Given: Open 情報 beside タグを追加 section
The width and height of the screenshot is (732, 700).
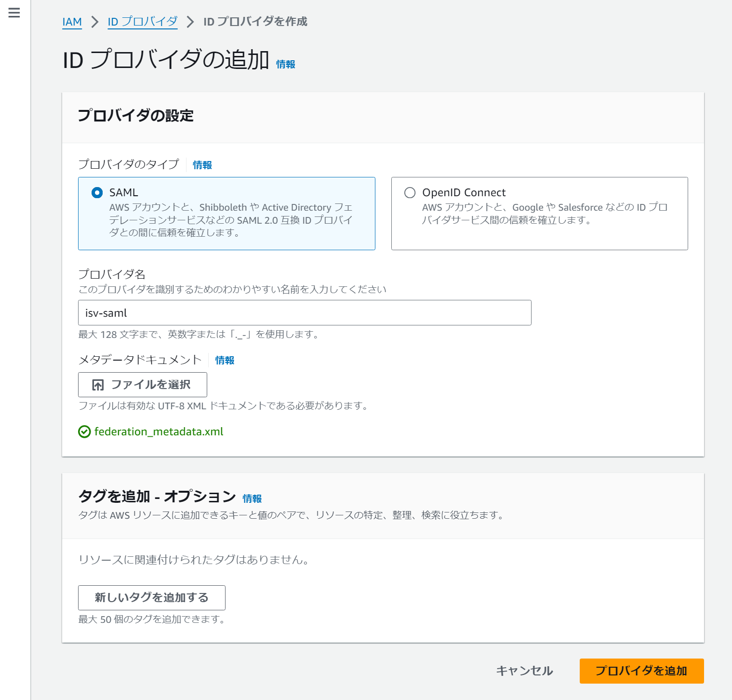Looking at the screenshot, I should click(252, 498).
